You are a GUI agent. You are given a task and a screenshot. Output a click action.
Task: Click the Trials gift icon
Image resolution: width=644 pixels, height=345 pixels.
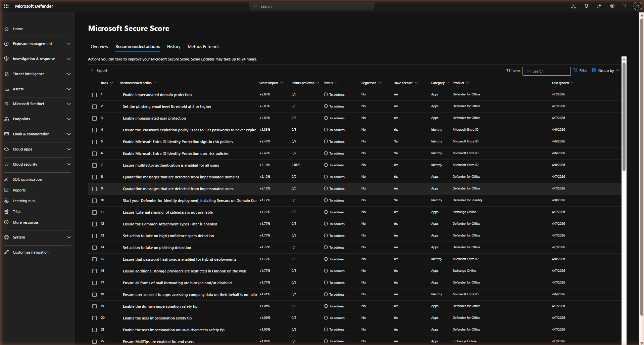pos(6,212)
